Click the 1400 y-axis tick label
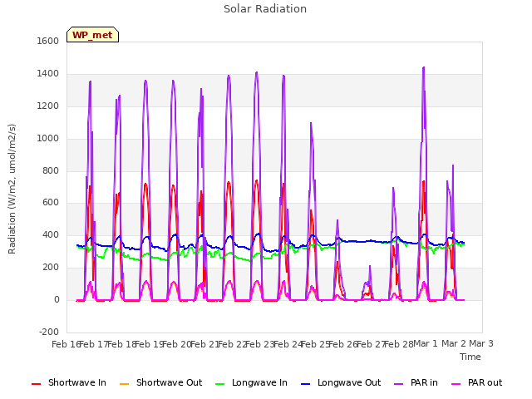The height and width of the screenshot is (399, 532). coord(48,74)
